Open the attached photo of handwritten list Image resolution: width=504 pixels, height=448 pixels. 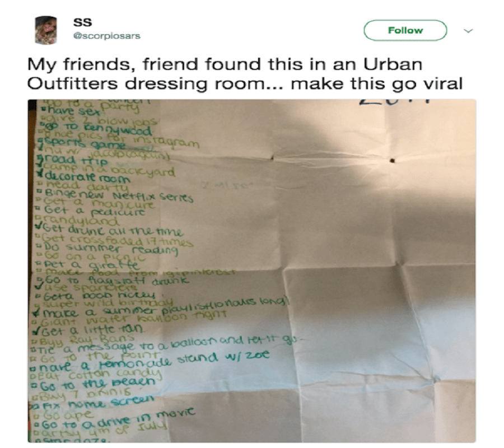click(x=251, y=271)
